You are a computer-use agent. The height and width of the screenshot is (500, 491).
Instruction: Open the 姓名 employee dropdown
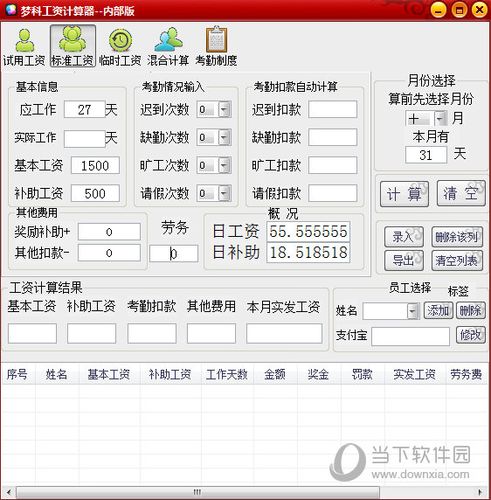[413, 311]
